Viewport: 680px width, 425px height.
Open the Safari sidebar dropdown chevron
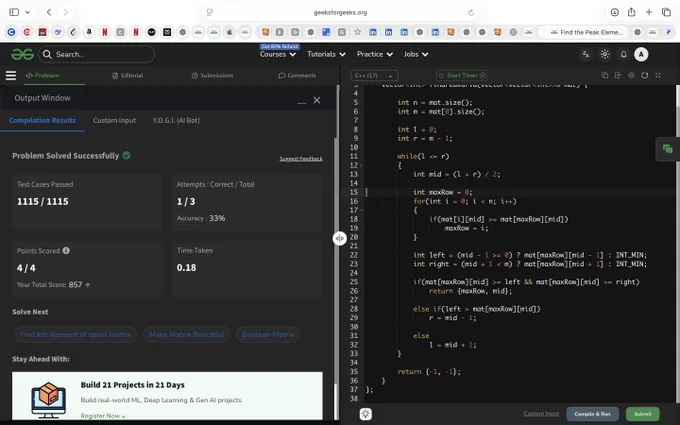27,12
